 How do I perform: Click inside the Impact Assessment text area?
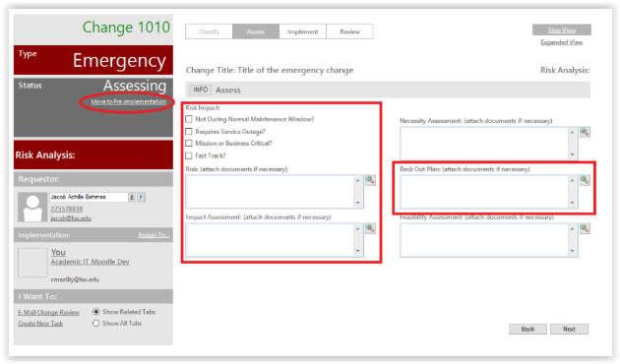[270, 240]
